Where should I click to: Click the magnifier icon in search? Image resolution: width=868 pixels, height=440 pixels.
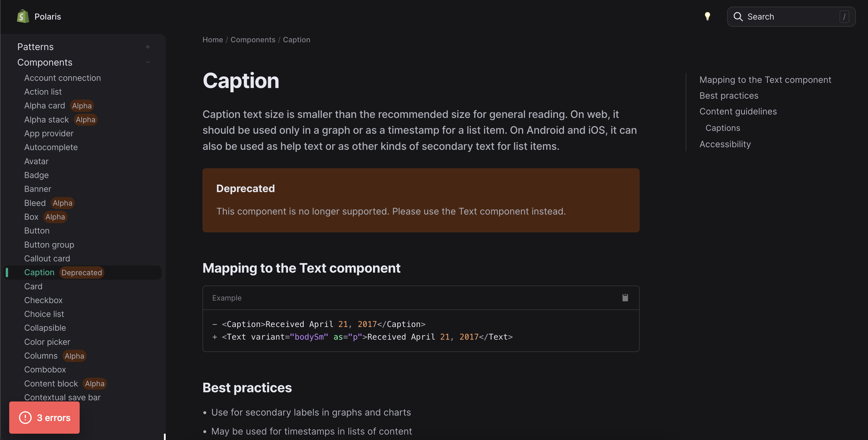point(738,16)
